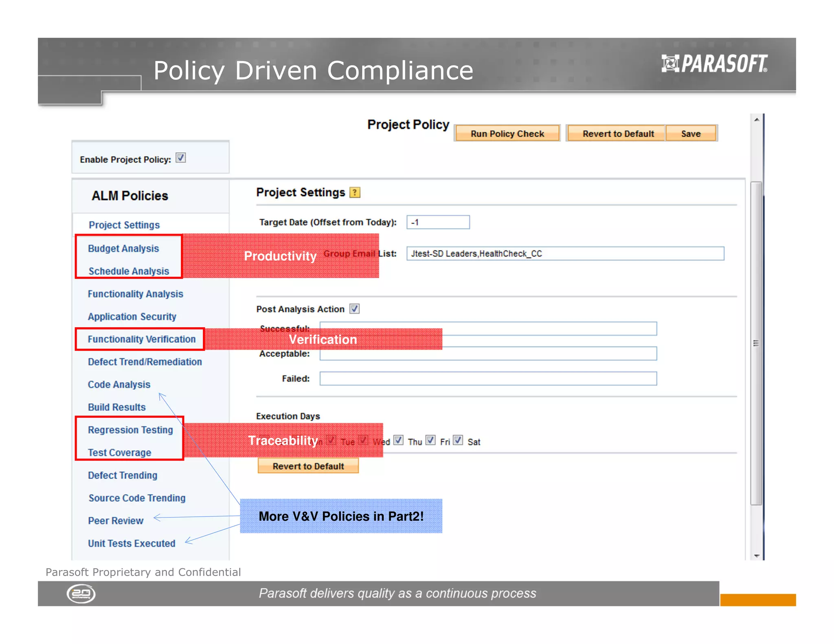Select Defect Trending policy

[x=123, y=475]
